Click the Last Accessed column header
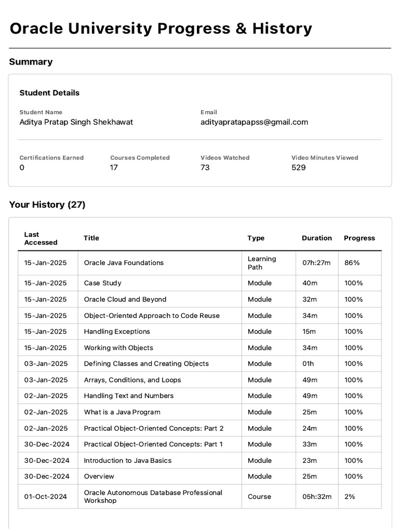The height and width of the screenshot is (532, 399). click(x=41, y=238)
